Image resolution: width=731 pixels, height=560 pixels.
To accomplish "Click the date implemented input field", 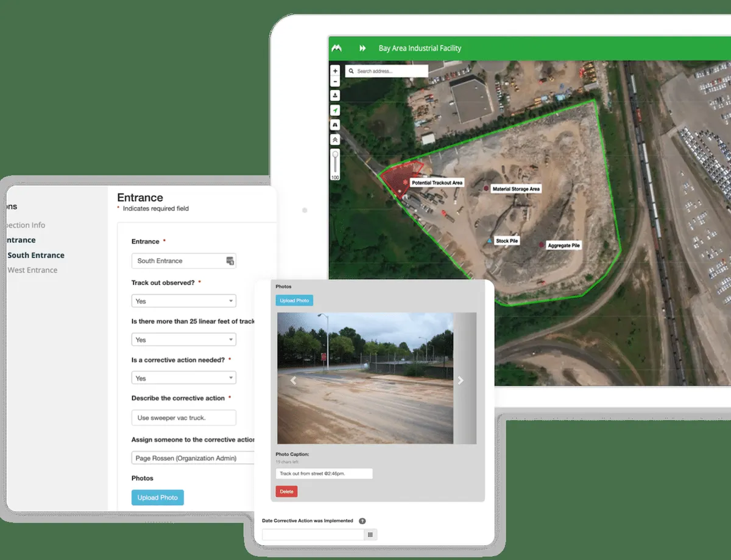I will point(313,534).
